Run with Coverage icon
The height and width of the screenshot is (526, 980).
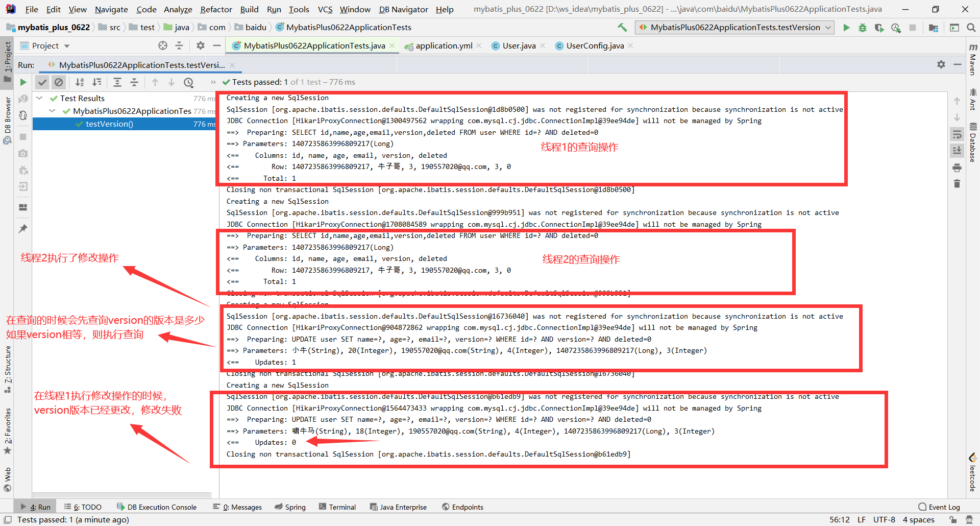point(879,28)
